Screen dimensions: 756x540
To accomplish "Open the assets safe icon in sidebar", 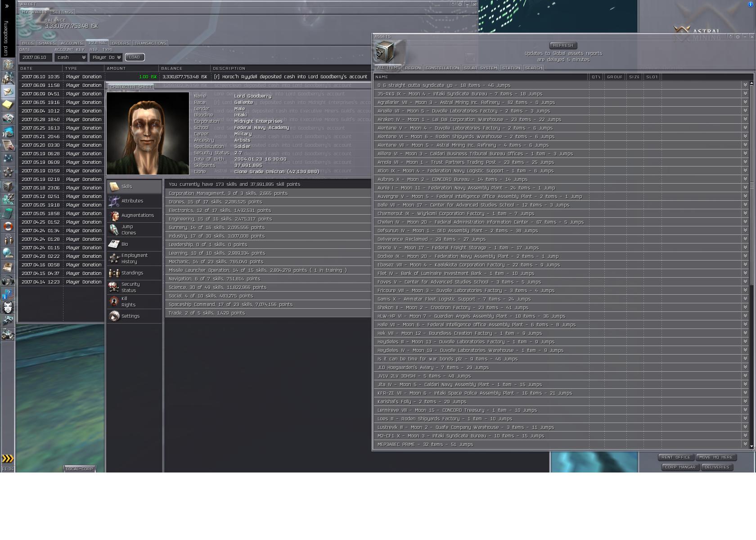I will [8, 185].
